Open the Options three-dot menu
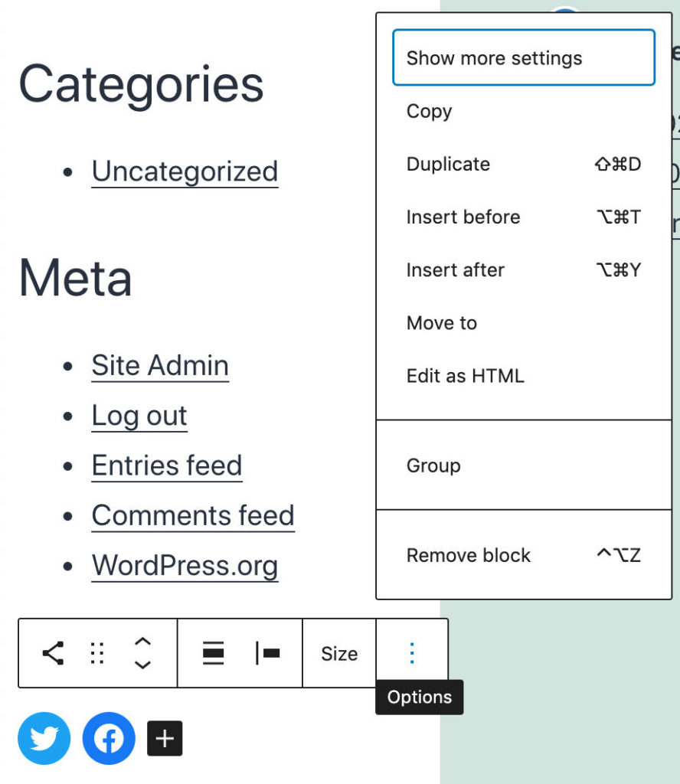 [x=411, y=653]
